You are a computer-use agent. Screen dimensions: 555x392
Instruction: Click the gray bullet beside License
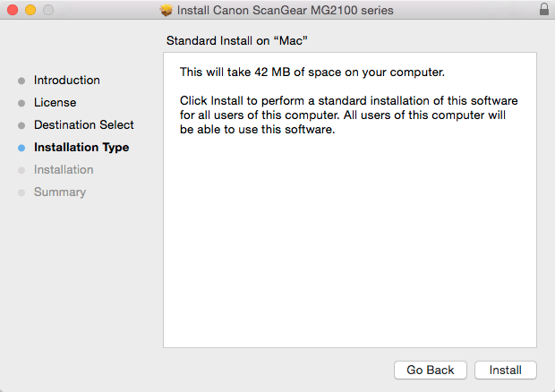(21, 103)
